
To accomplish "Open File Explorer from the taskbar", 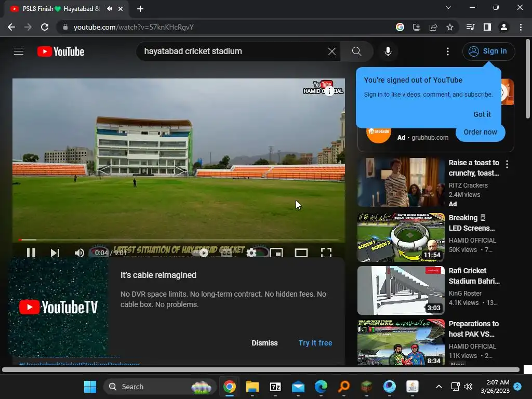I will (x=252, y=387).
